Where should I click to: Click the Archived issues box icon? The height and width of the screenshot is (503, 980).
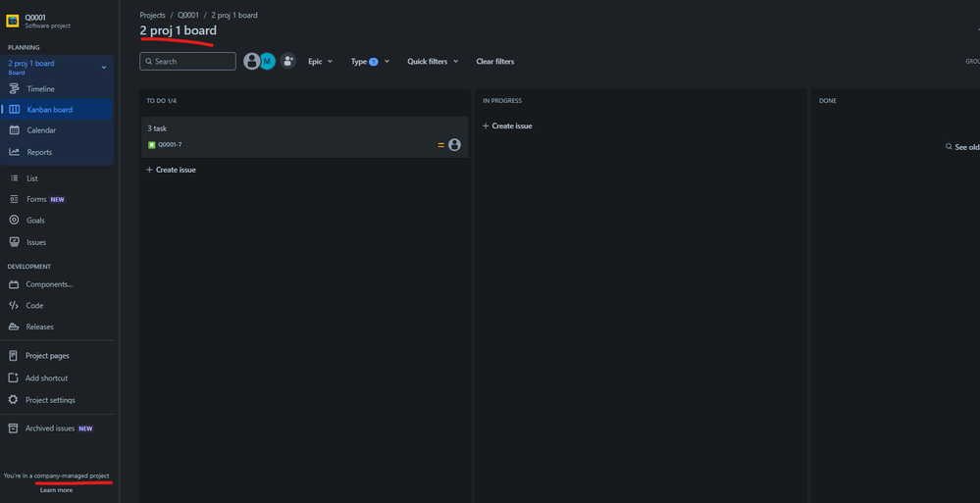[x=13, y=428]
